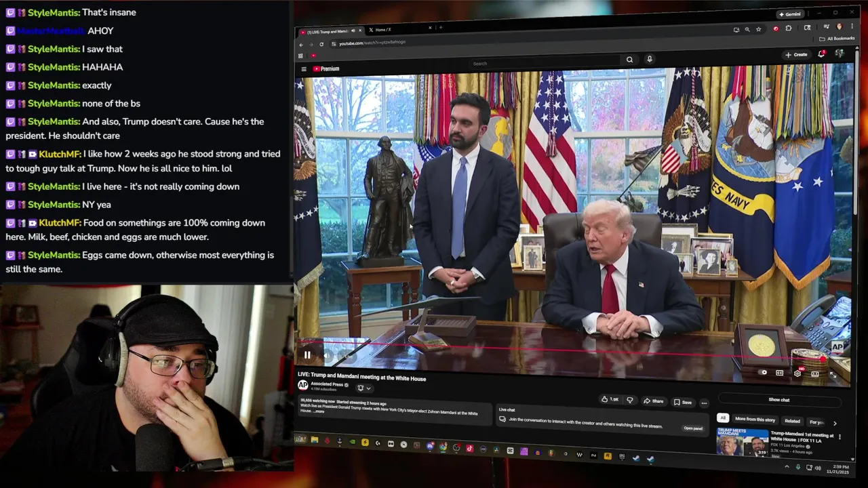Screen dimensions: 868x488
Task: Save the video to a playlist
Action: [x=683, y=402]
